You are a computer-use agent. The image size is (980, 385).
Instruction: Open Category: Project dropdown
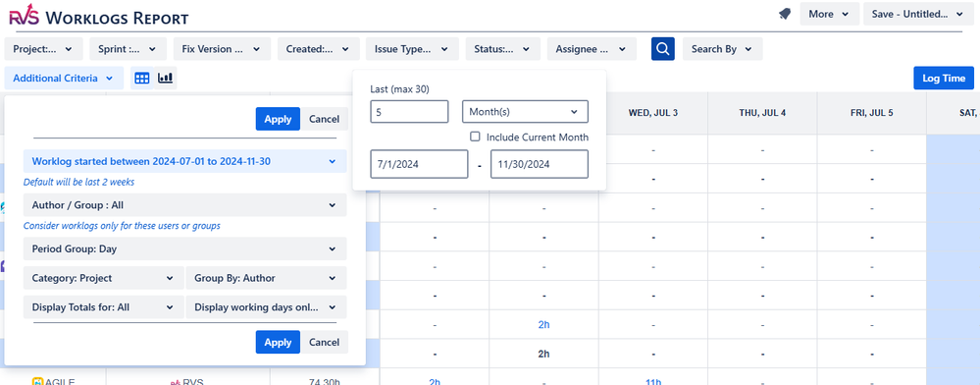103,278
